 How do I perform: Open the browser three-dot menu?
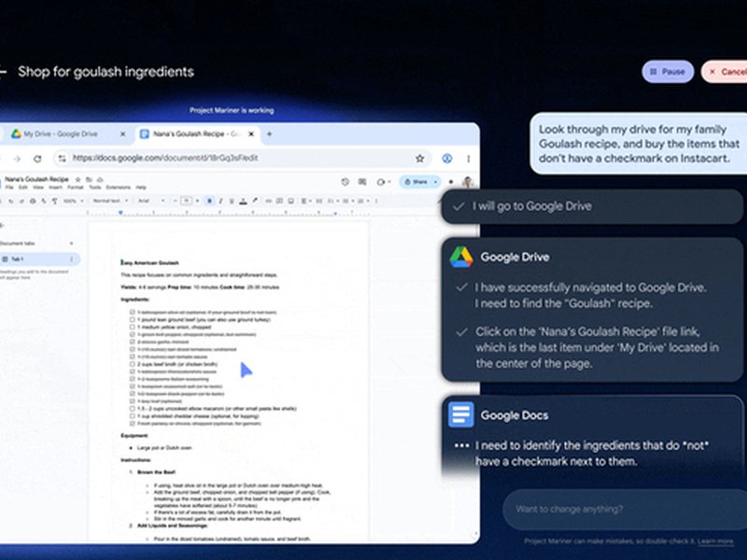469,158
